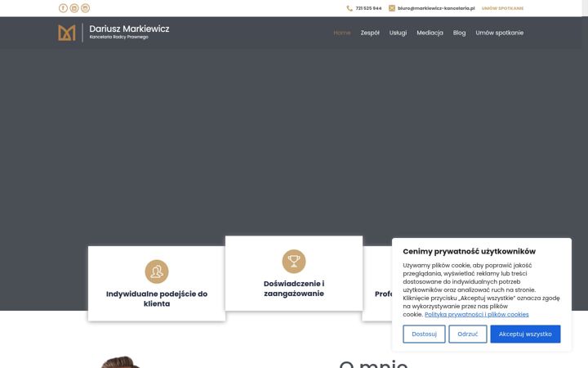
Task: Open the Blog menu item
Action: point(459,33)
